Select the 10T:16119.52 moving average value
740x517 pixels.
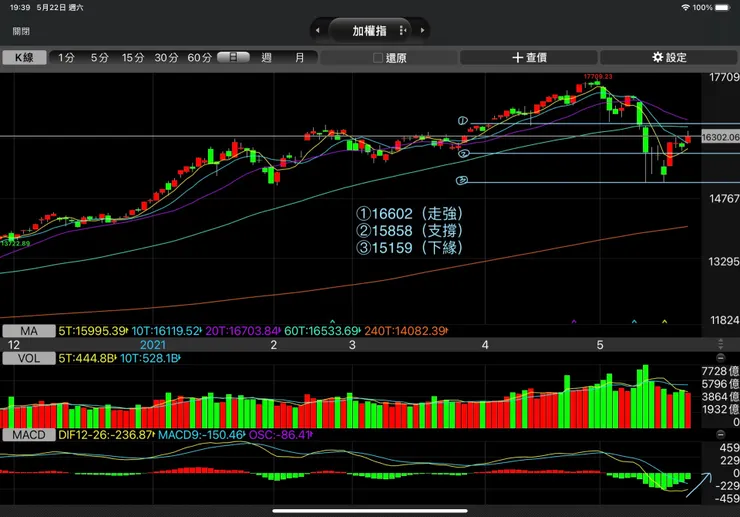tap(167, 331)
